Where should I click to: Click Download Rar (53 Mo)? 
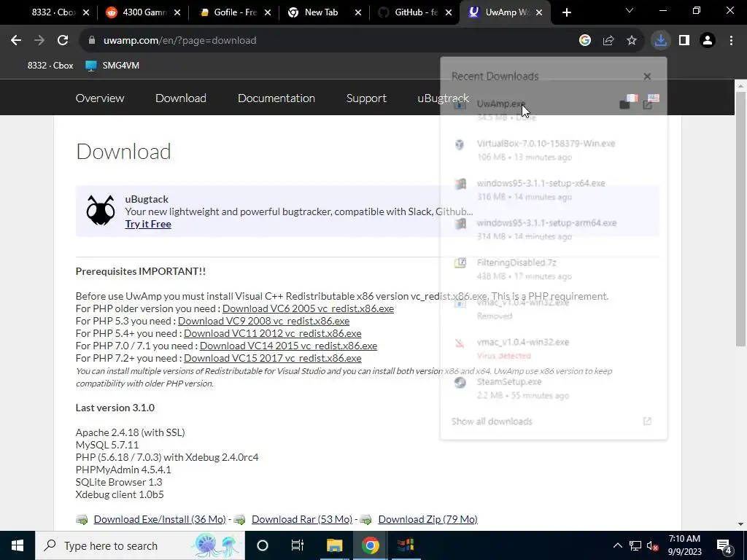(x=302, y=519)
